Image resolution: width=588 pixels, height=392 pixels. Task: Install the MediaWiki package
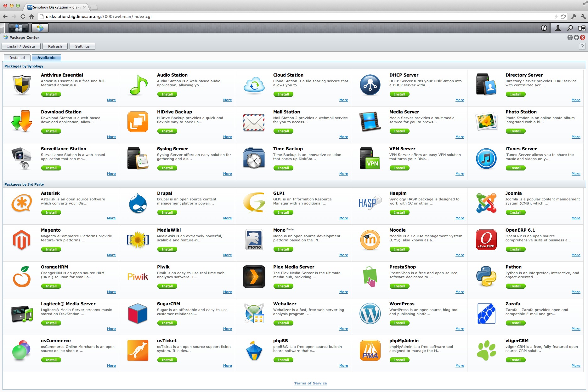pyautogui.click(x=167, y=249)
